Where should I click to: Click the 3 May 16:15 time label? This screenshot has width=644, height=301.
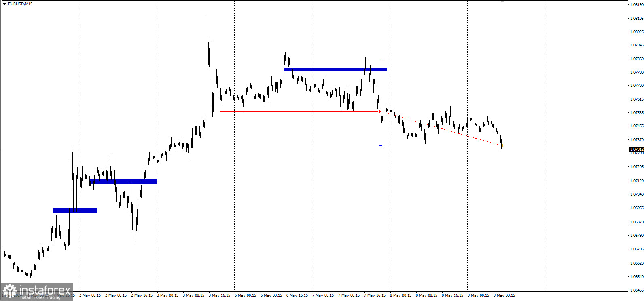tap(220, 295)
